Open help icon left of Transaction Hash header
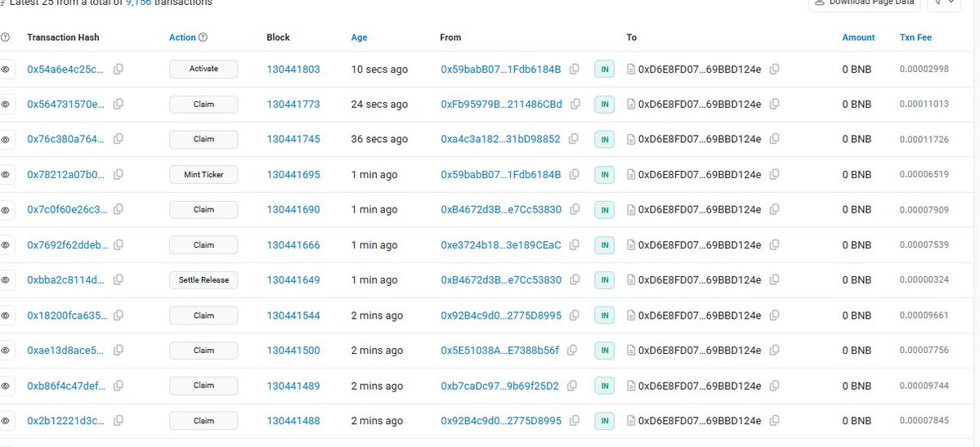The height and width of the screenshot is (447, 980). pos(5,38)
